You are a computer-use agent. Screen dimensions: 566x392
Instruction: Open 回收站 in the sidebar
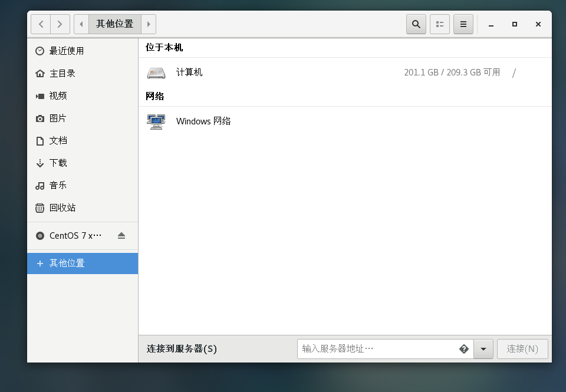pyautogui.click(x=83, y=207)
